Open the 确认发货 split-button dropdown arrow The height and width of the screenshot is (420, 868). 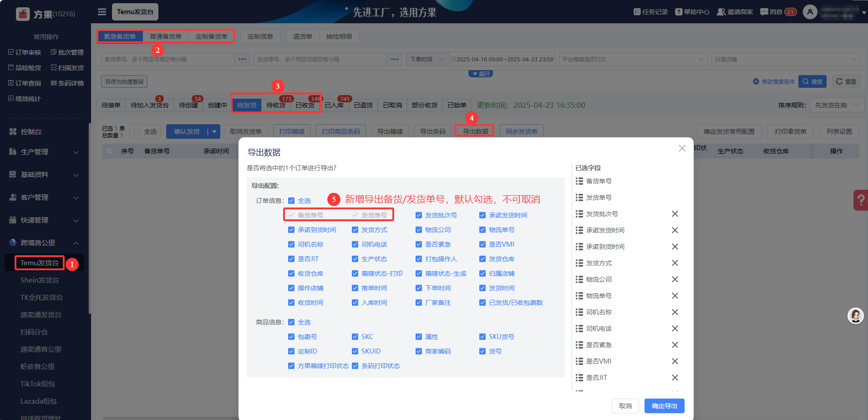214,132
